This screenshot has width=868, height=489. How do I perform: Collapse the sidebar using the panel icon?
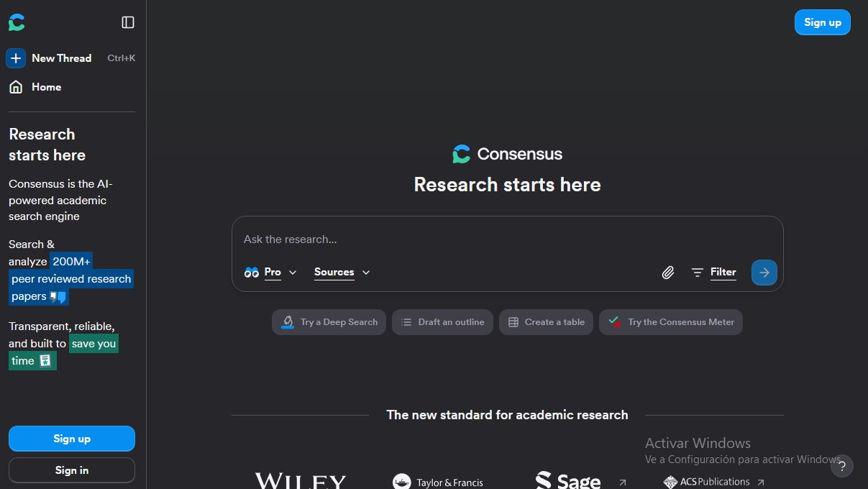(127, 22)
